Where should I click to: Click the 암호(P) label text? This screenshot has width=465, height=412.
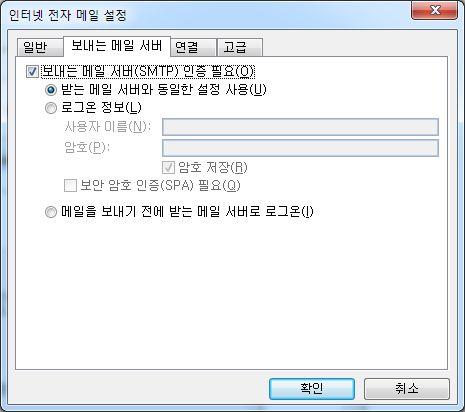pyautogui.click(x=87, y=148)
